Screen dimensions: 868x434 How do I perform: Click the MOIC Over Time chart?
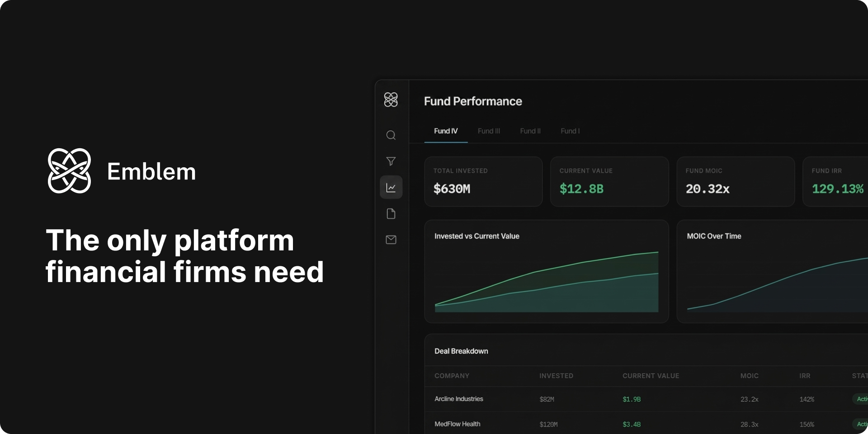(772, 271)
